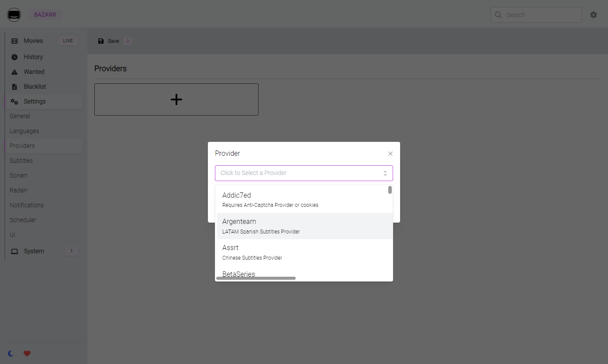Toggle dark mode with the moon icon

coord(11,354)
